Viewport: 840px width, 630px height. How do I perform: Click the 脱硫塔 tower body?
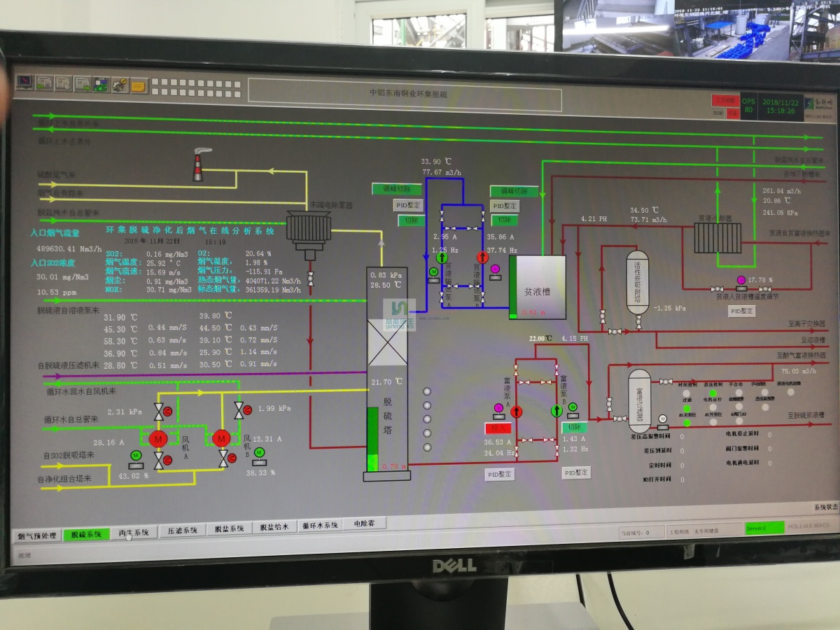[x=387, y=370]
